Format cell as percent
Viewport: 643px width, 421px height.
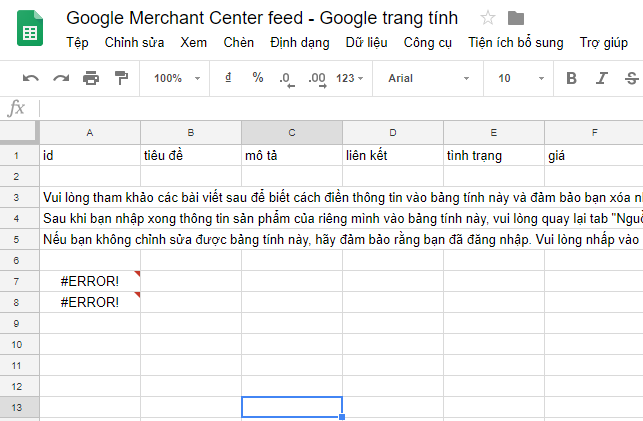click(258, 78)
